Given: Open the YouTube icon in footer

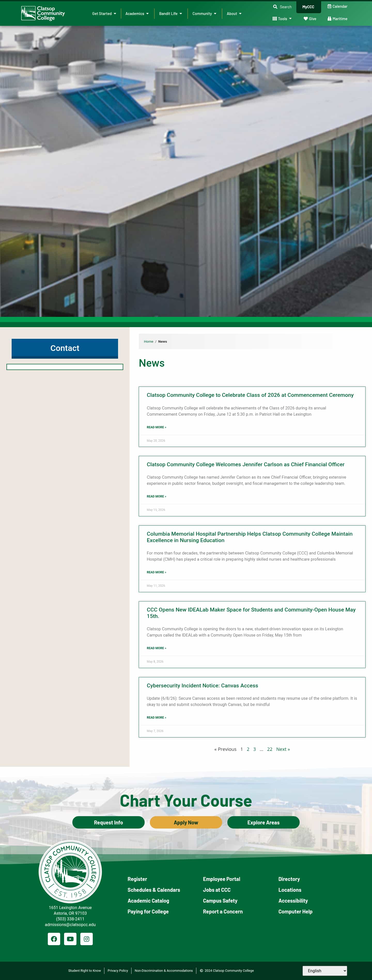Looking at the screenshot, I should [70, 939].
